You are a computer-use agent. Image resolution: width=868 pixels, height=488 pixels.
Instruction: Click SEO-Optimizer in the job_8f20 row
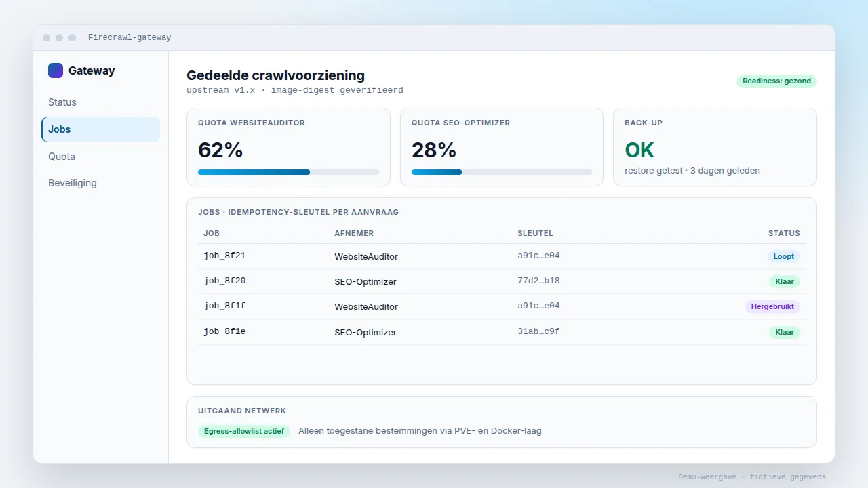[x=366, y=281]
